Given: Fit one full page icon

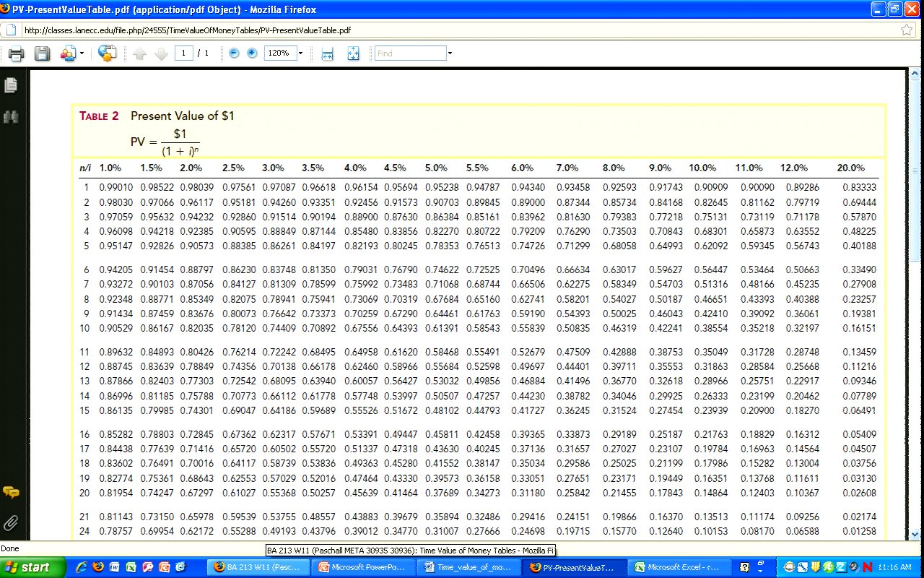Looking at the screenshot, I should (353, 53).
